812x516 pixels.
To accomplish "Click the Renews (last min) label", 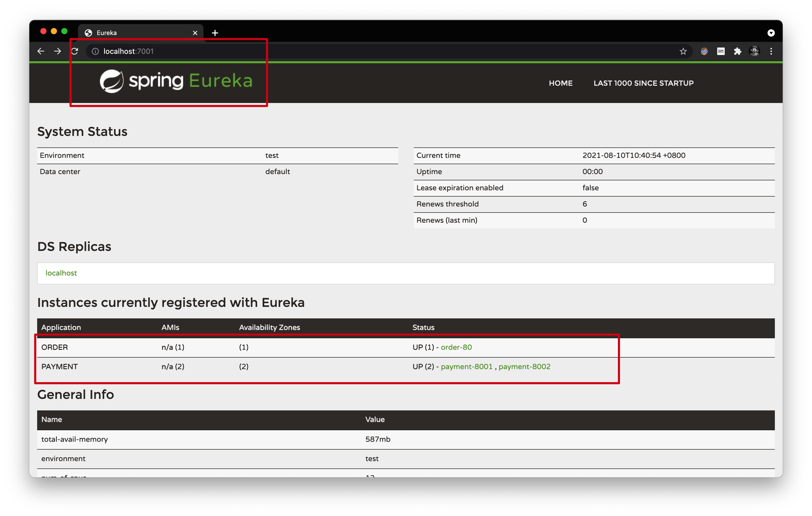I will coord(447,220).
